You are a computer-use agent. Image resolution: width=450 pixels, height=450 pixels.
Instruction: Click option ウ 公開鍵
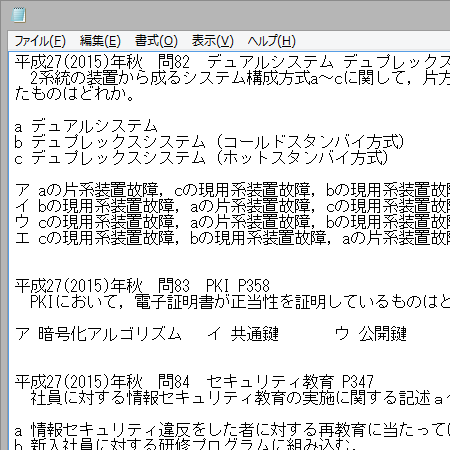click(371, 334)
